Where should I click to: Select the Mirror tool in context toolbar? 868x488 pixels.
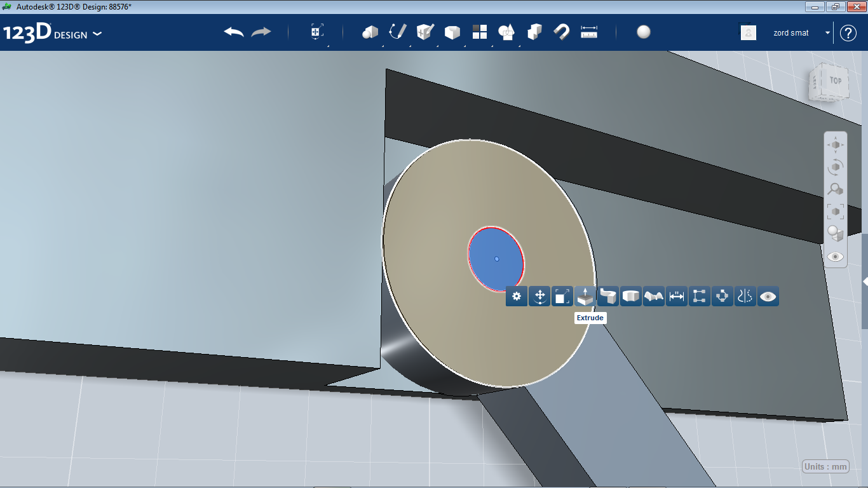[x=745, y=296]
